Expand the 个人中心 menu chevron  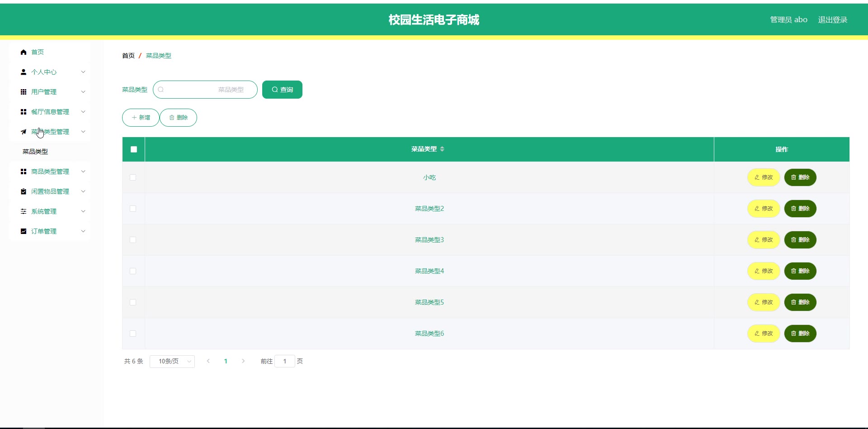tap(83, 72)
